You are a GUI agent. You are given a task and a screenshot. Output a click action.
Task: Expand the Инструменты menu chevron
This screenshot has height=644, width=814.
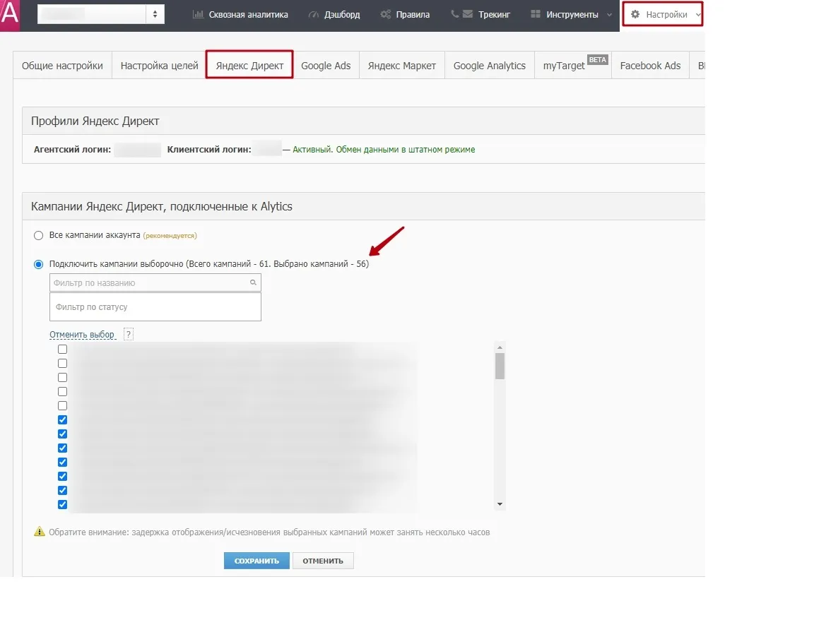(610, 15)
